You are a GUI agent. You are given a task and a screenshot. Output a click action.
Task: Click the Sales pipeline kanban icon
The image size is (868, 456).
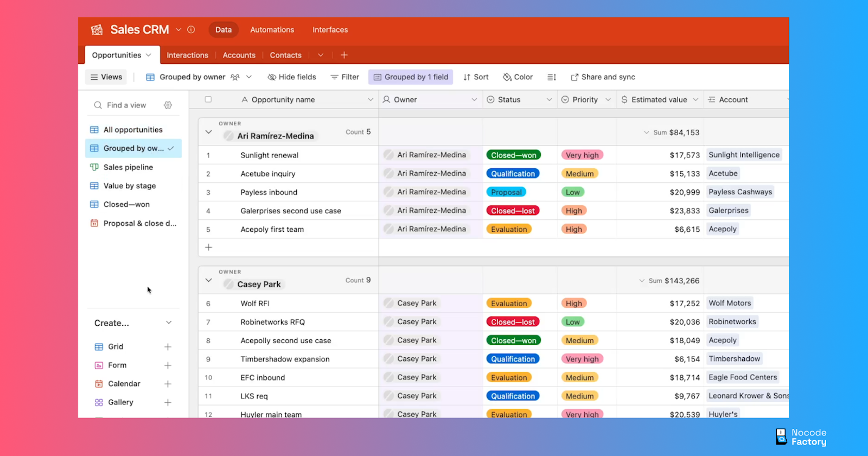point(94,167)
